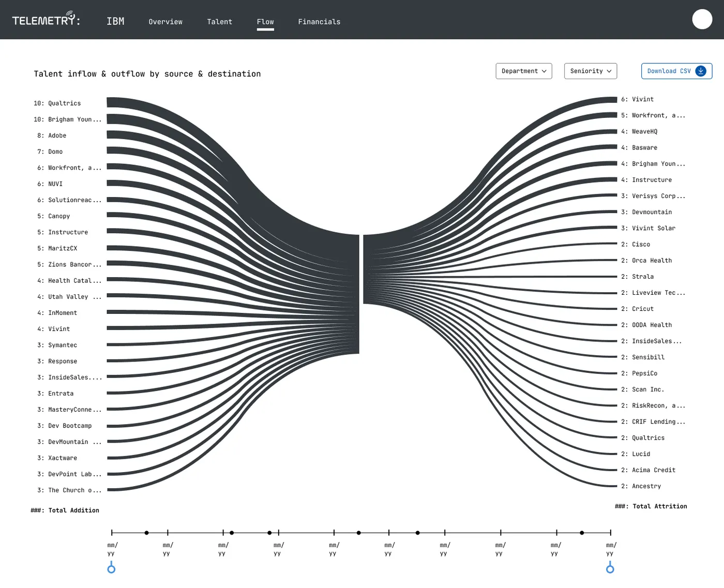Select the '2: PepsiCo' outflow destination
This screenshot has width=724, height=588.
[x=639, y=373]
